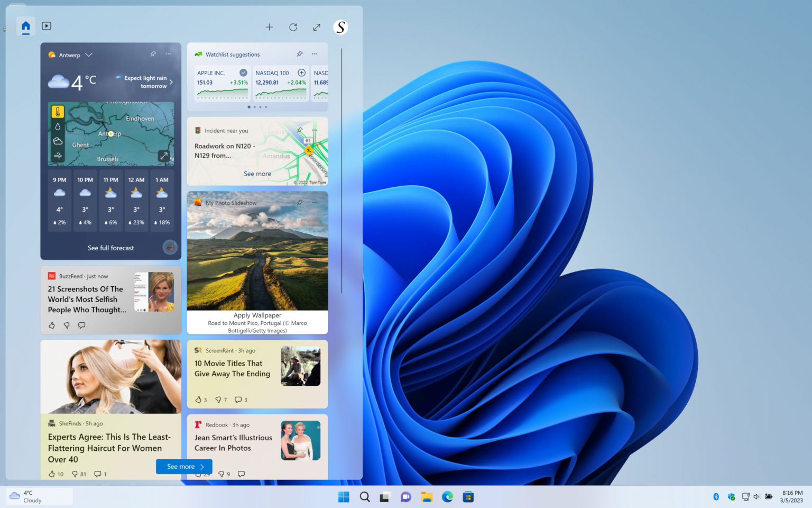Switch to the Home tab
Viewport: 812px width, 508px height.
pyautogui.click(x=25, y=25)
